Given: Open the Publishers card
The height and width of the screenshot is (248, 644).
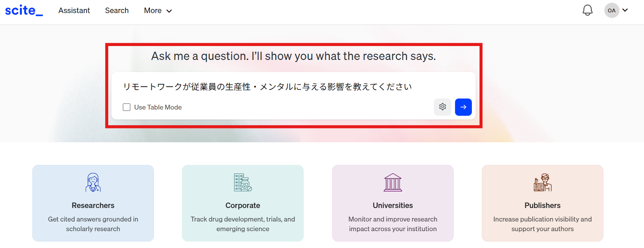Looking at the screenshot, I should click(x=543, y=203).
